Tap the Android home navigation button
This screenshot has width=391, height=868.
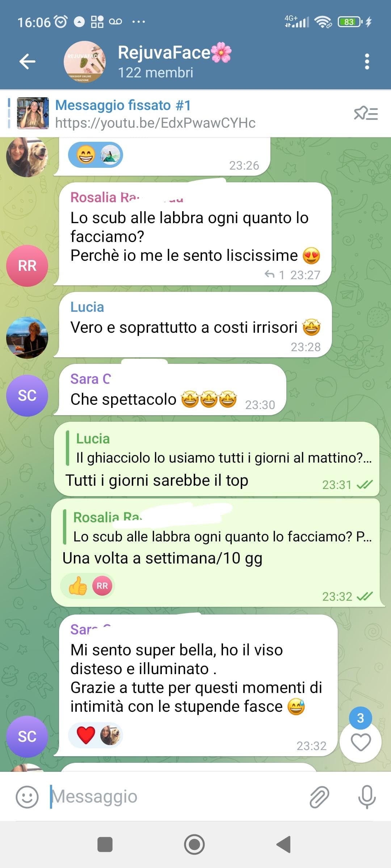coord(194,844)
